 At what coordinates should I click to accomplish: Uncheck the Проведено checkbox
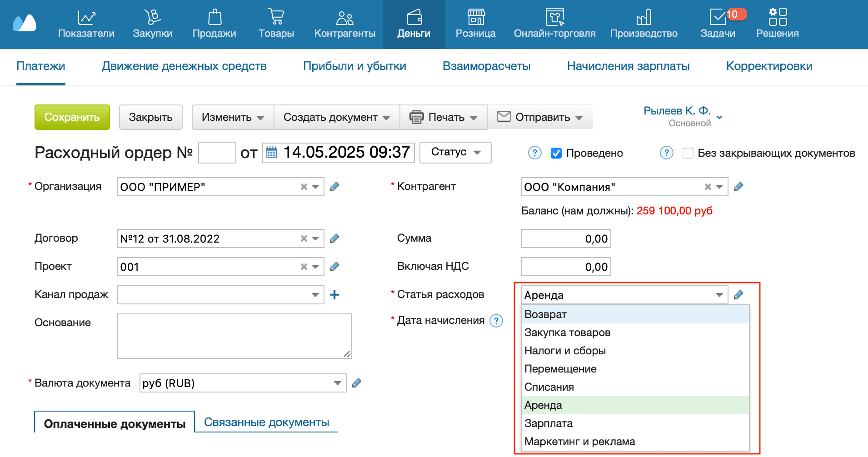pos(556,153)
